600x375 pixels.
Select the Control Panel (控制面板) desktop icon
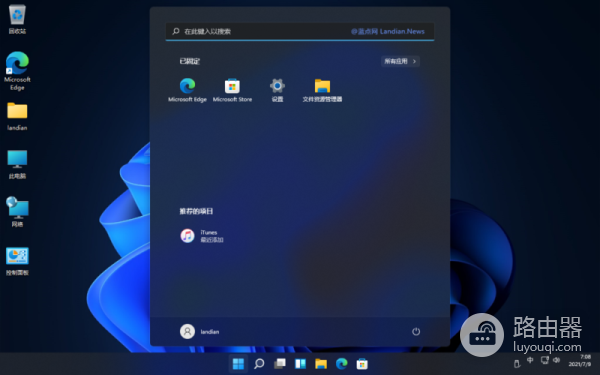pyautogui.click(x=17, y=261)
